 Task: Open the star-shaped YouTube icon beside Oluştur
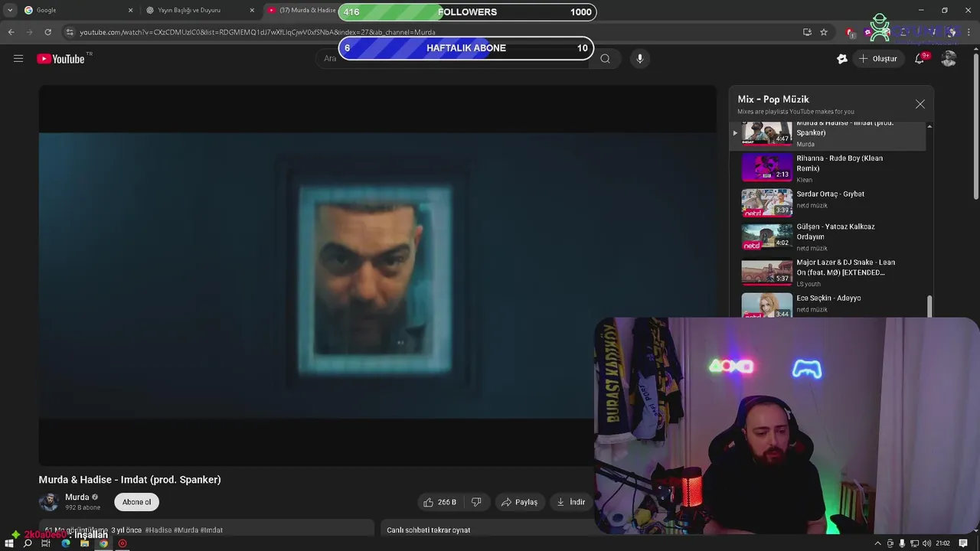coord(842,58)
